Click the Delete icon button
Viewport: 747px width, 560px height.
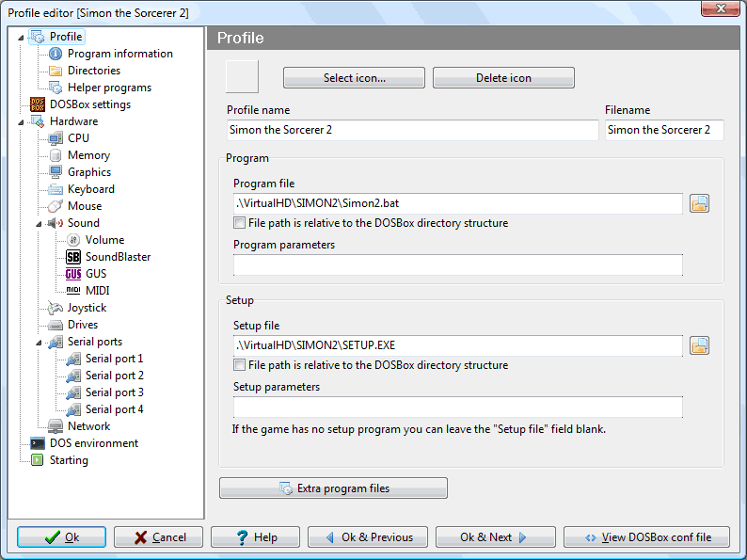[503, 78]
